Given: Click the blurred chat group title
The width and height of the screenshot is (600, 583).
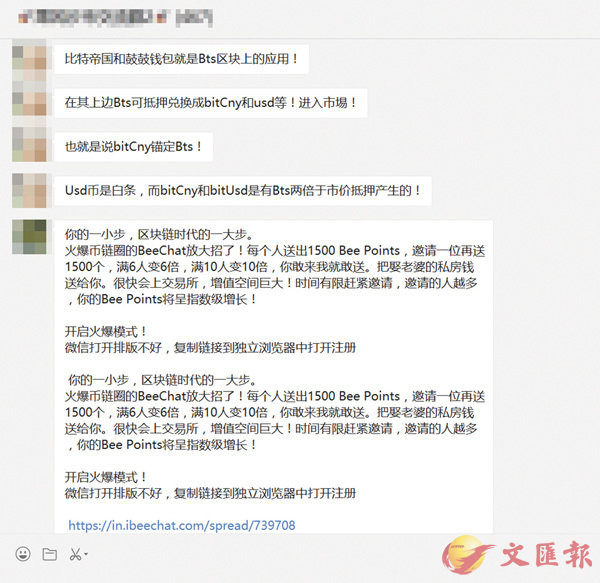Looking at the screenshot, I should [x=93, y=18].
